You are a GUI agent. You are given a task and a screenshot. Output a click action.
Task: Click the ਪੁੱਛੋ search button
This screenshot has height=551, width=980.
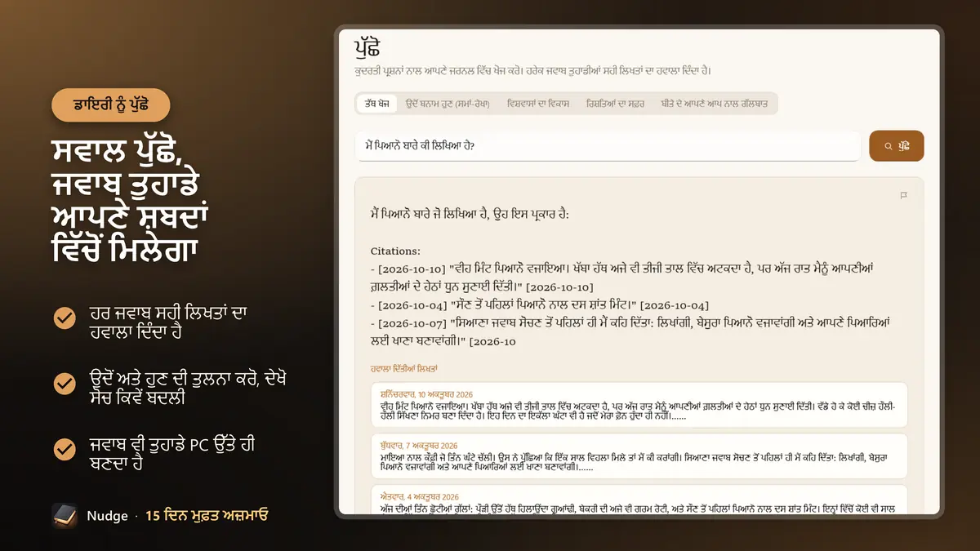pos(897,146)
